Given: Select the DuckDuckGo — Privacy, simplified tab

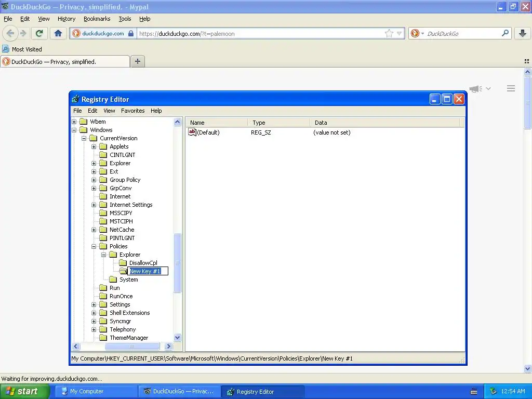Looking at the screenshot, I should click(x=65, y=61).
